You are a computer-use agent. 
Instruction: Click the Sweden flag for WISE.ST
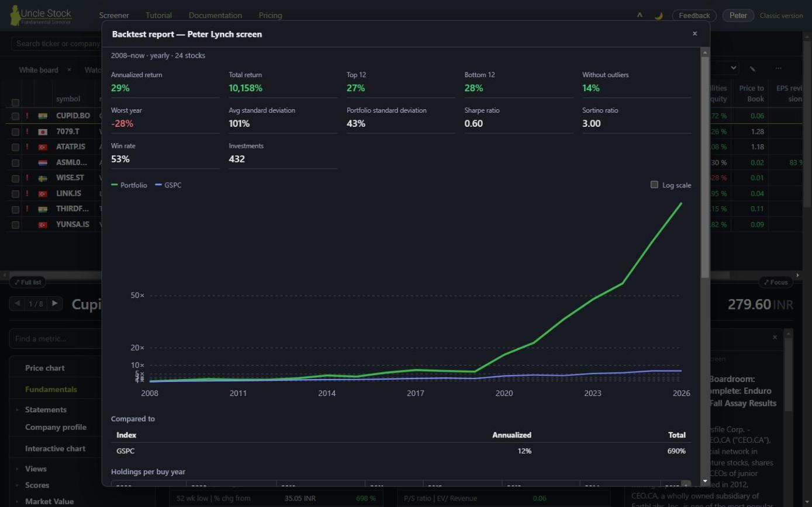coord(43,178)
